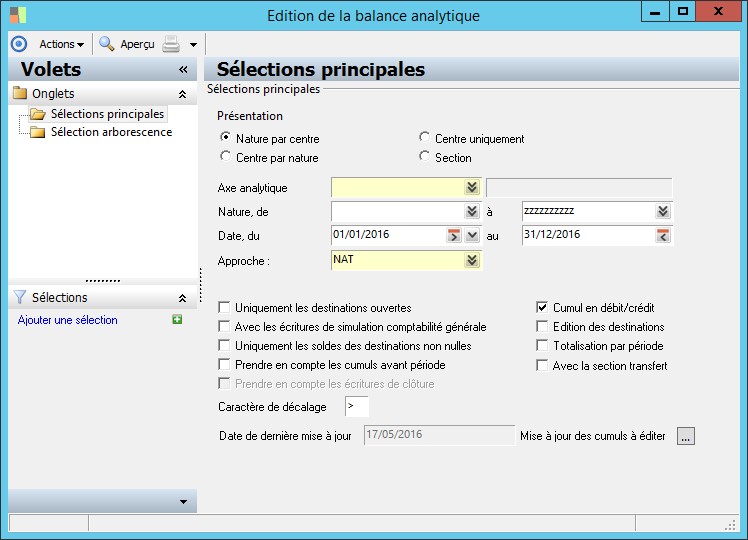748x540 pixels.
Task: Select Sélection arborescence in the tree
Action: (x=111, y=132)
